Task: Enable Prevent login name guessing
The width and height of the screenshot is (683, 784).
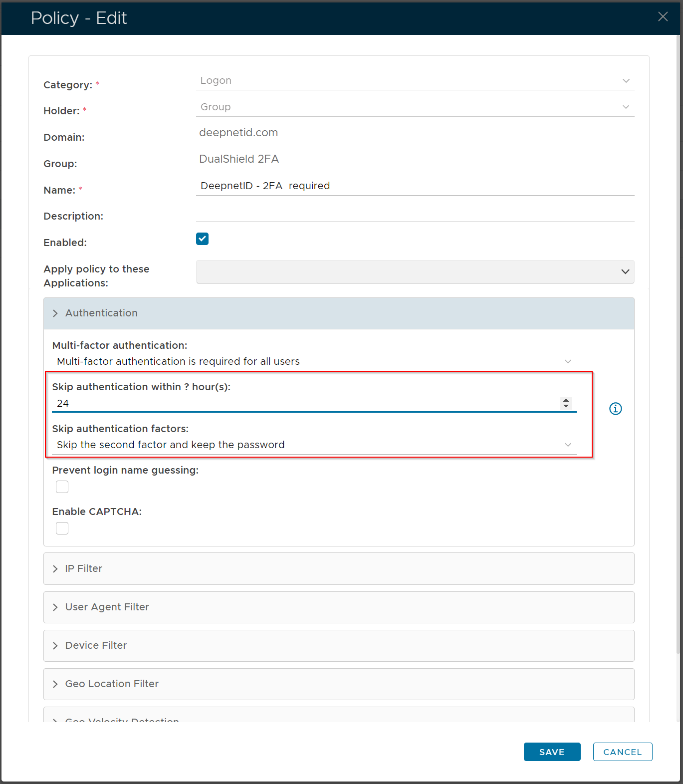Action: point(62,487)
